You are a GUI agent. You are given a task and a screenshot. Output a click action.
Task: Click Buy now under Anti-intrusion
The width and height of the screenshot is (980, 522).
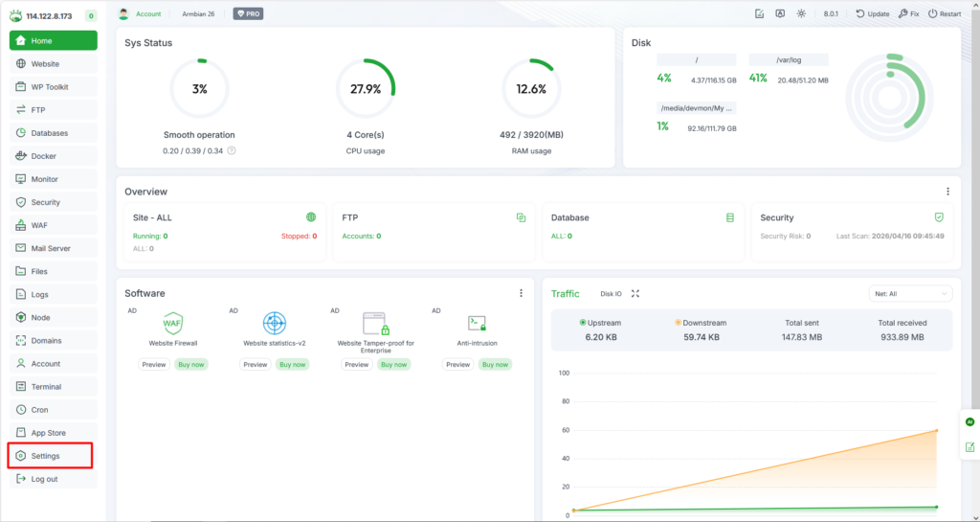[x=493, y=365]
